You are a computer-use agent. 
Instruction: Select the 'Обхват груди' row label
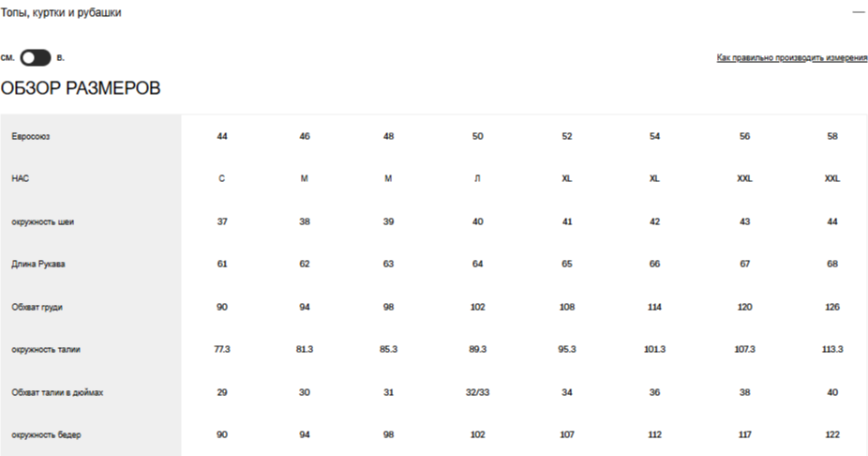click(37, 307)
